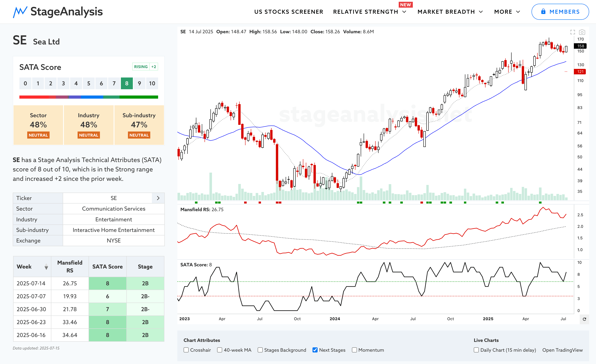596x364 pixels.
Task: Uncheck the Next Stages checkbox
Action: 315,350
